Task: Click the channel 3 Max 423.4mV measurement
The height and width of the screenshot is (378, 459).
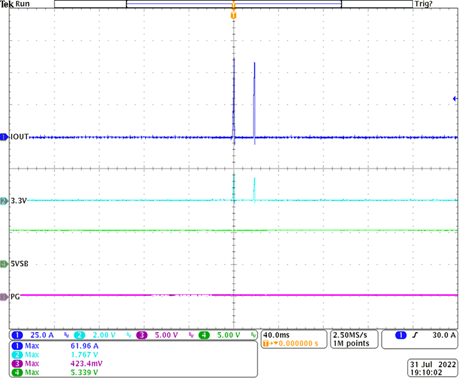Action: [57, 363]
